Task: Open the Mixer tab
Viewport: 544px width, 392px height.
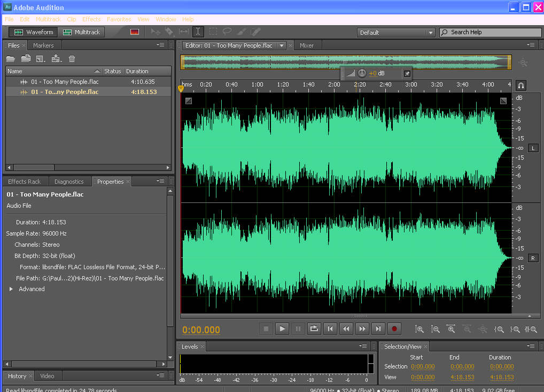Action: coord(307,45)
